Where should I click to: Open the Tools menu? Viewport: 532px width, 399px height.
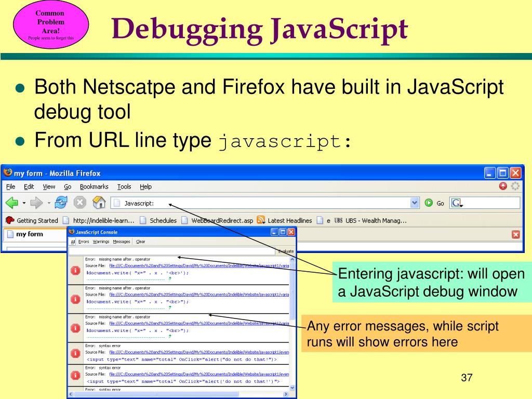[x=124, y=187]
